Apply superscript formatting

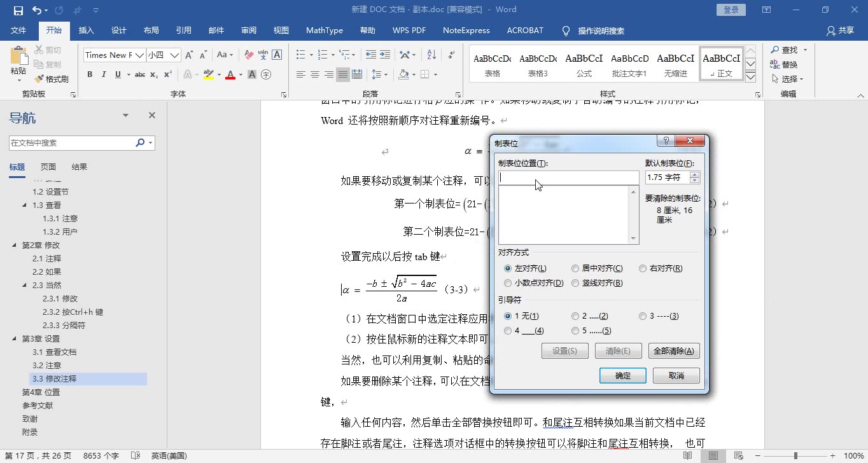(x=168, y=74)
